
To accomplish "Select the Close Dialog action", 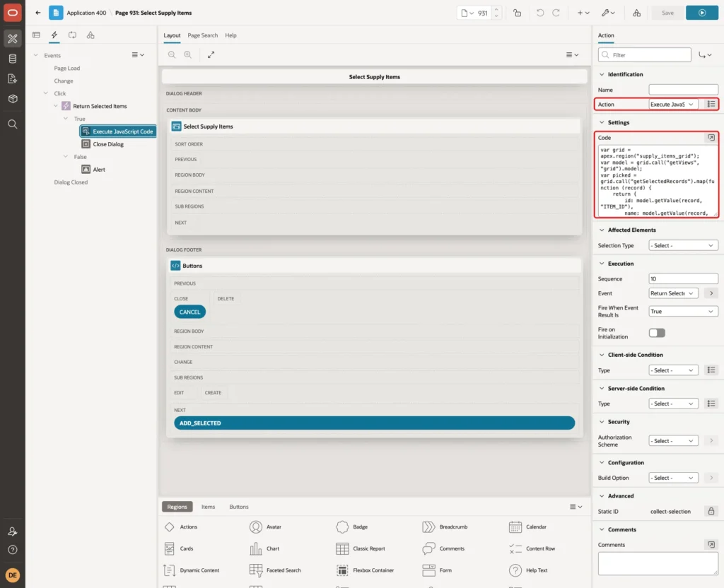I will coord(103,144).
